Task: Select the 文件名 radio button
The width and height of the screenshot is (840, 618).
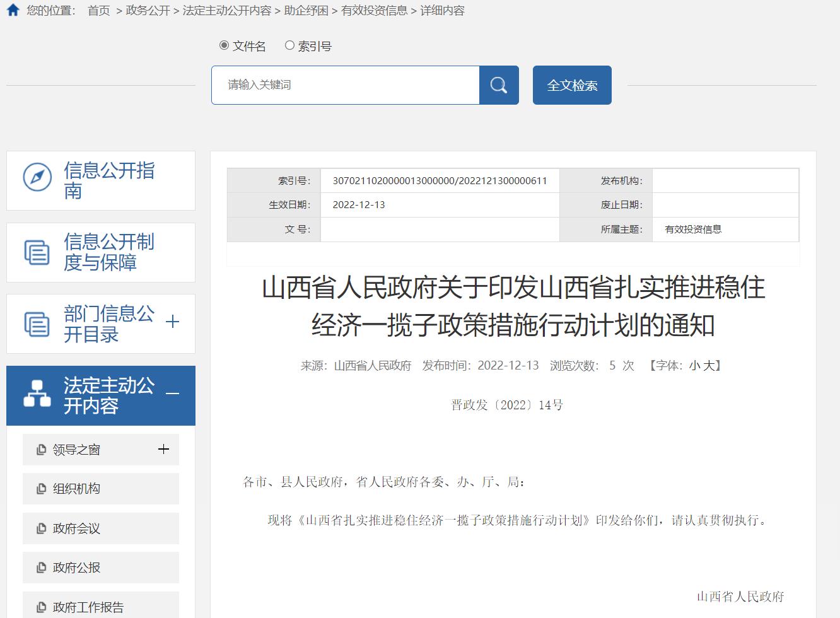Action: pos(224,45)
